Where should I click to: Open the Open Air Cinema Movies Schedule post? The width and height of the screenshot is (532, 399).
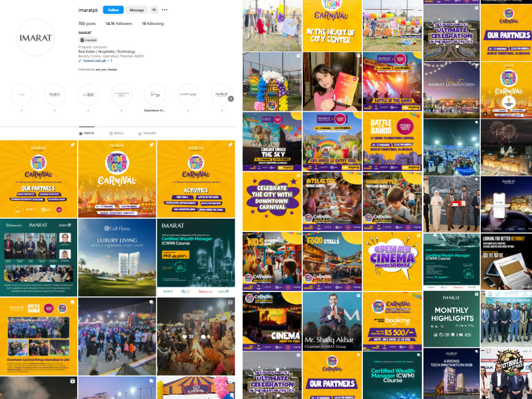[392, 261]
